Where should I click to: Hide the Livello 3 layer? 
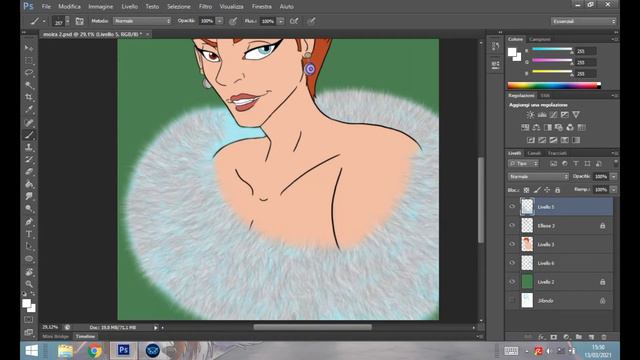point(512,244)
